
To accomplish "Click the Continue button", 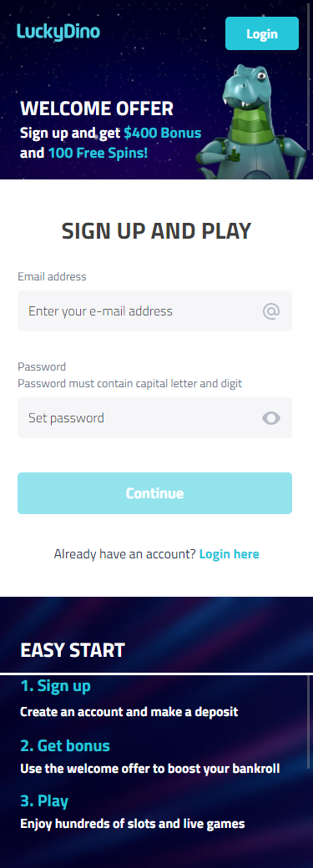I will pos(154,493).
